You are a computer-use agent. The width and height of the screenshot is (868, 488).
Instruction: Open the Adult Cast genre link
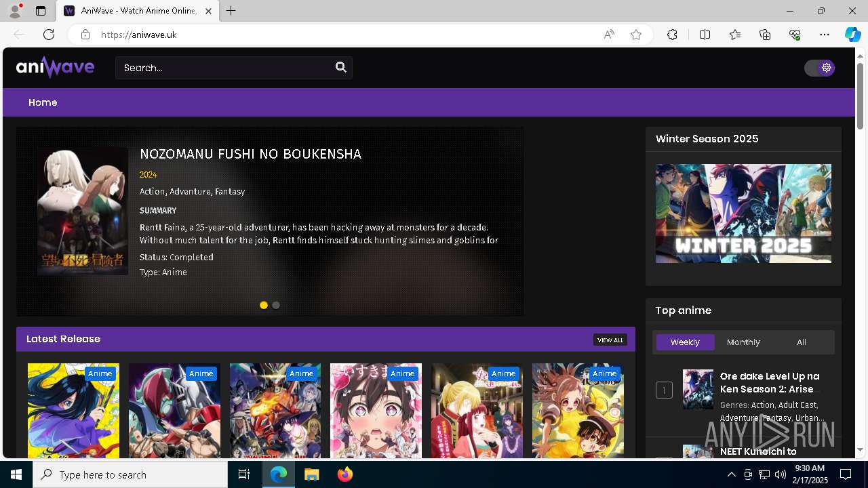click(797, 405)
